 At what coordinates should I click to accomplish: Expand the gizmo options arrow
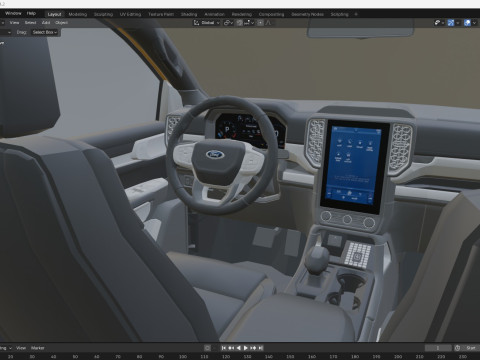click(458, 23)
